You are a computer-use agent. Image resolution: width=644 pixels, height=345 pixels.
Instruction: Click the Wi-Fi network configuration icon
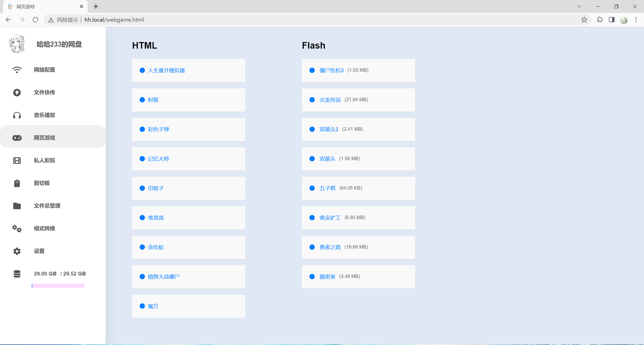coord(17,70)
